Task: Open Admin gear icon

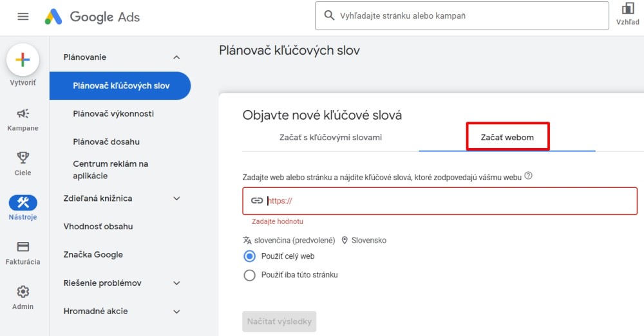Action: coord(23,292)
